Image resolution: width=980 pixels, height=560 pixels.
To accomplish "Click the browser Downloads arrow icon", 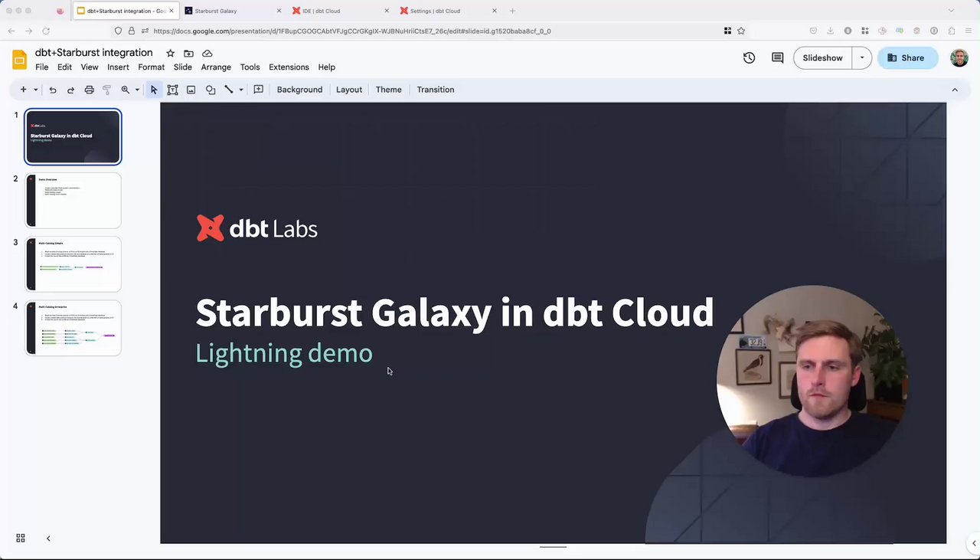I will 831,31.
